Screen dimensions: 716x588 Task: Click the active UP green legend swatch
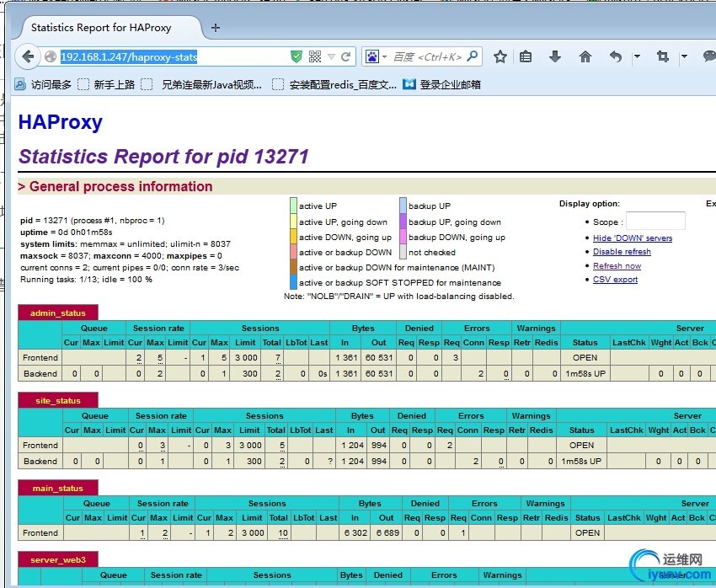click(x=293, y=206)
